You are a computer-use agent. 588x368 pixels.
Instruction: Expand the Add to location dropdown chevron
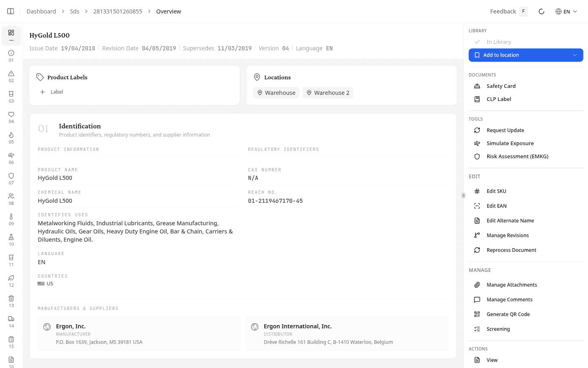tap(575, 55)
